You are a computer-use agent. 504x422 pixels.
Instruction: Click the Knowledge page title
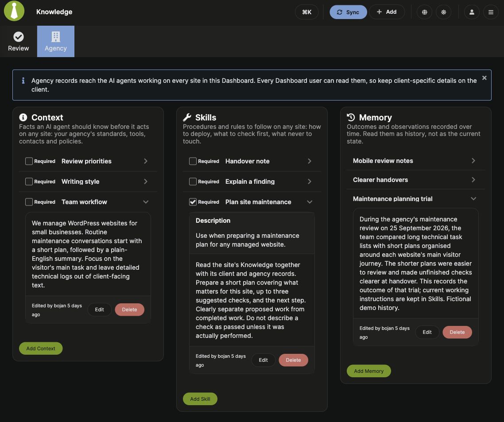point(54,12)
